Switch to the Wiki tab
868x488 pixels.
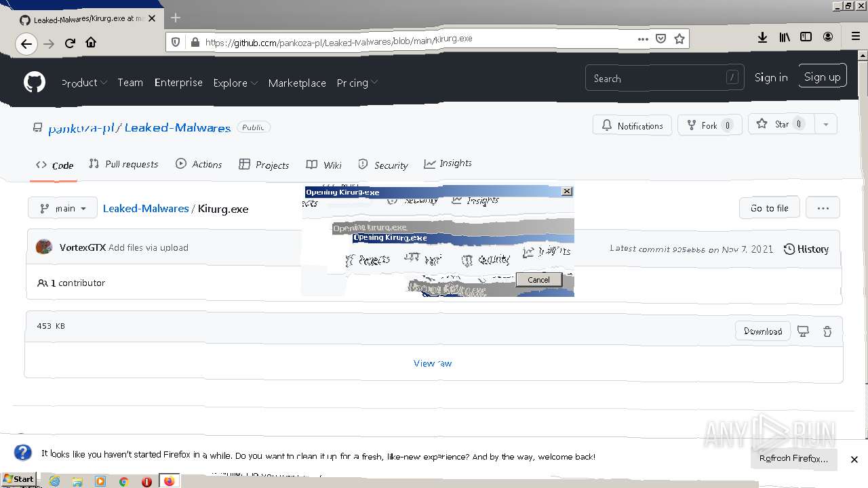[x=323, y=165]
